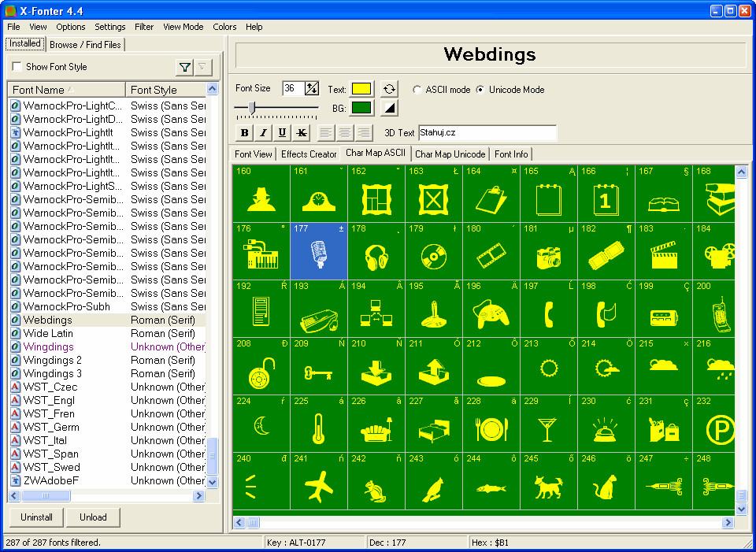Click the Font Style column header
Image resolution: width=756 pixels, height=552 pixels.
coord(166,90)
